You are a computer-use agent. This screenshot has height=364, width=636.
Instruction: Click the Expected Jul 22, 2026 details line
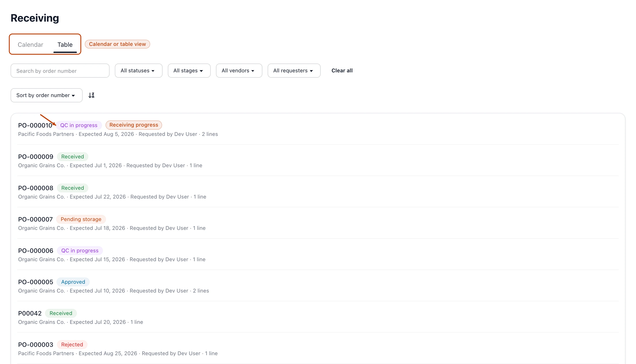tap(112, 197)
